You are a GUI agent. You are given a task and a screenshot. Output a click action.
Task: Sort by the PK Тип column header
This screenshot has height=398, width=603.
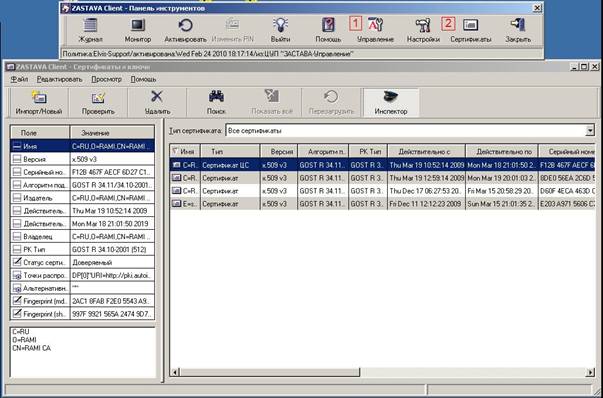tap(368, 152)
